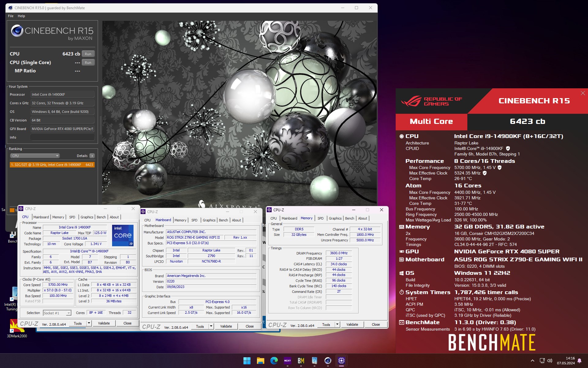Open network settings tray icon
The height and width of the screenshot is (368, 588).
tap(542, 361)
